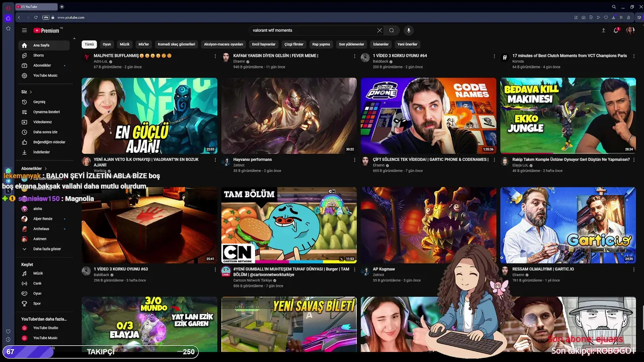Screen dimensions: 644x362
Task: Open the upload/create video icon
Action: coord(603,30)
